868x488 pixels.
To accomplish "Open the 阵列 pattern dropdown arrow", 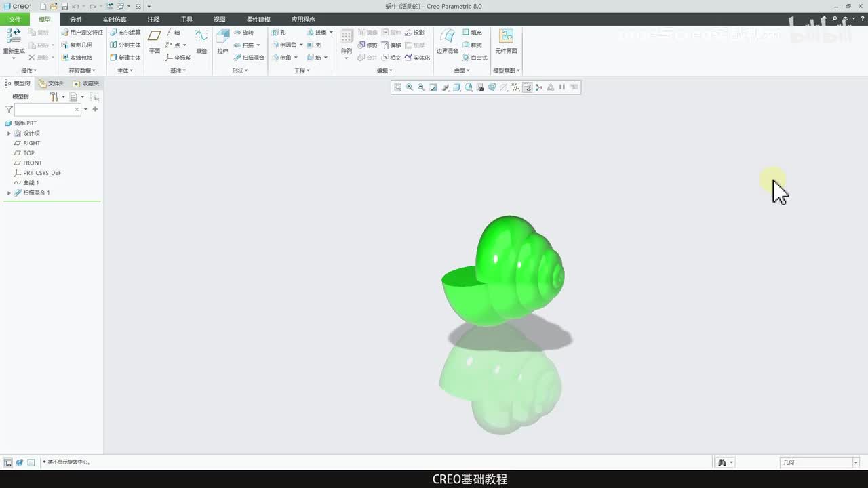I will pos(347,59).
